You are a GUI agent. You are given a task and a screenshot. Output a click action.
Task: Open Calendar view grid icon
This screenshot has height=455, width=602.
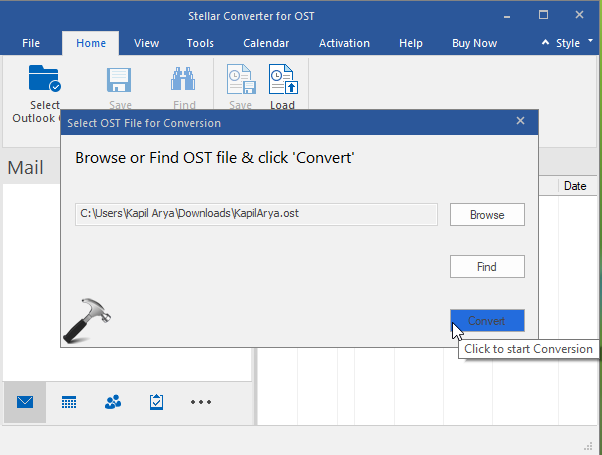(69, 402)
